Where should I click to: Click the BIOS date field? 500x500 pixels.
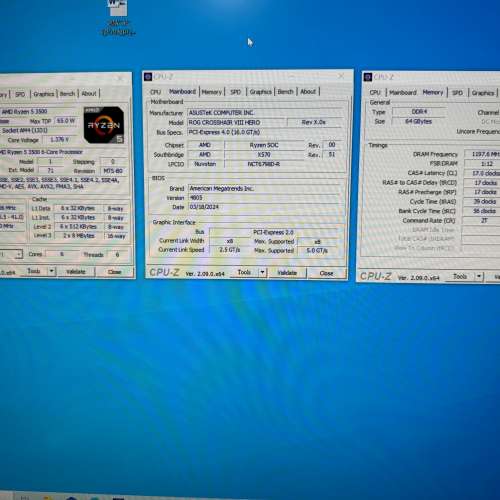265,207
